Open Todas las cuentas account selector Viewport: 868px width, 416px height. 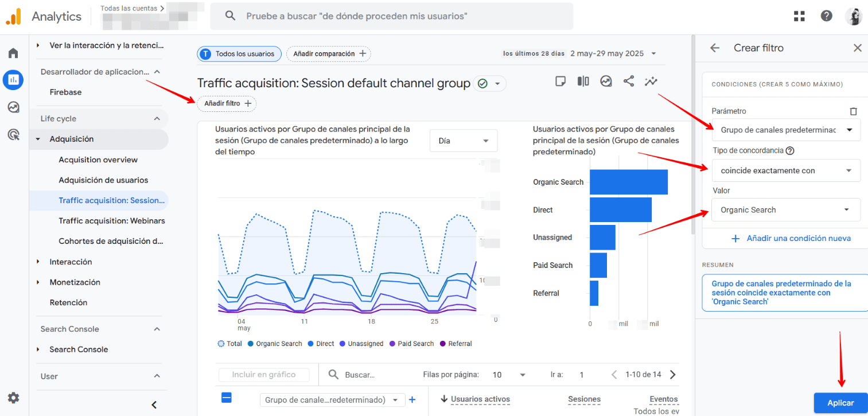(x=133, y=9)
